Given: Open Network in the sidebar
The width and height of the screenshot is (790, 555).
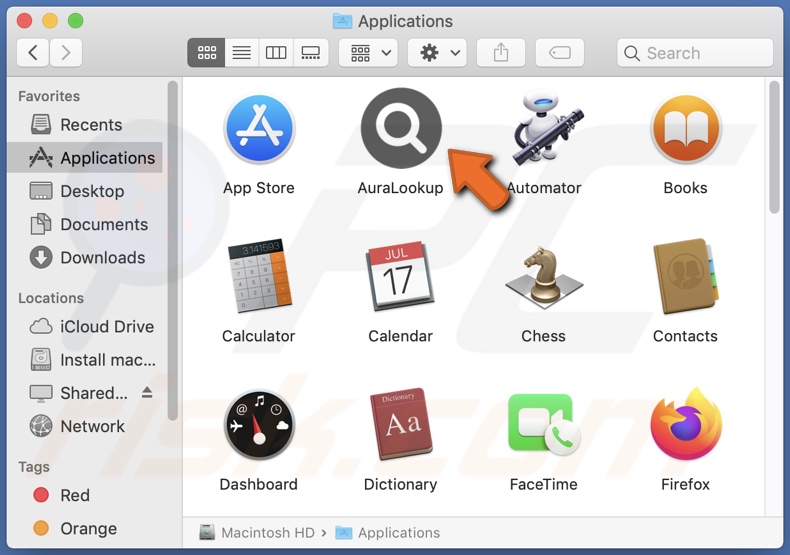Looking at the screenshot, I should 85,426.
